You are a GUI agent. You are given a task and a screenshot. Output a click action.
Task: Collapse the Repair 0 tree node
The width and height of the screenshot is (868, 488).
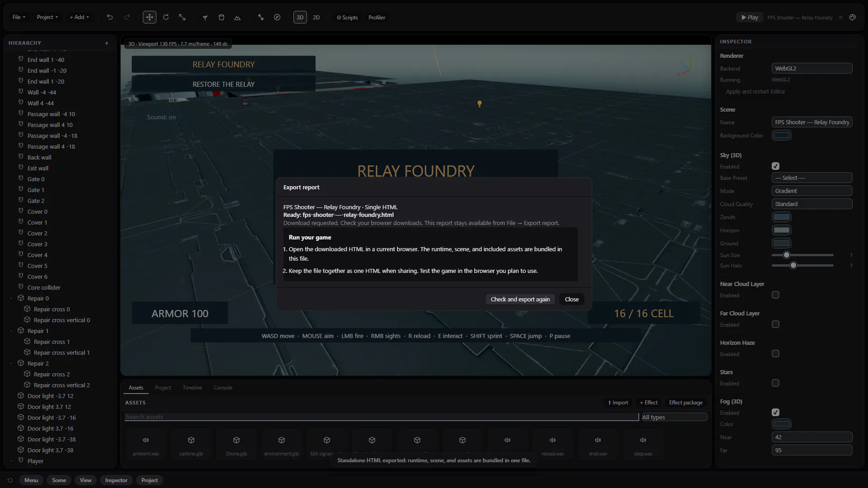point(11,299)
